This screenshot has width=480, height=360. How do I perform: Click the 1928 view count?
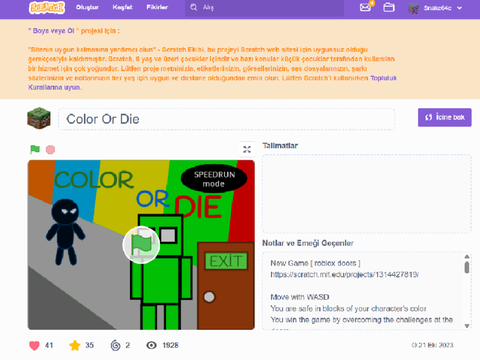170,345
